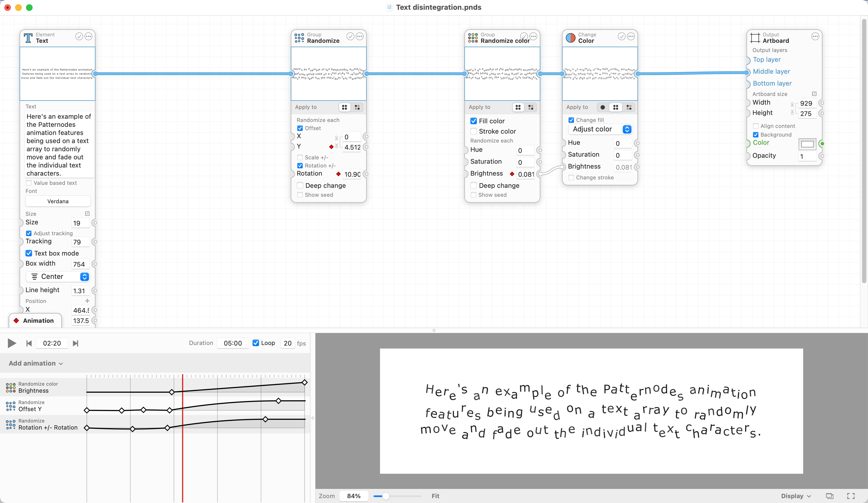Screen dimensions: 868x503
Task: Select the four-dot apply mode in Randomize color
Action: tap(518, 107)
